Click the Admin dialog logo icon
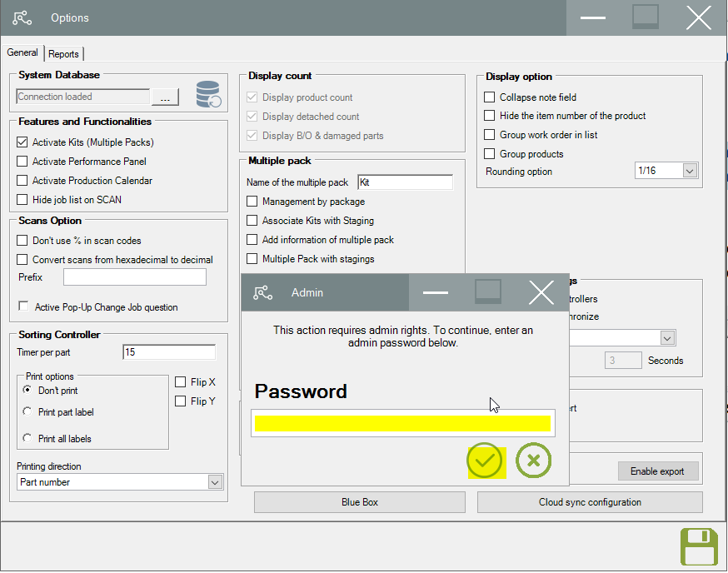The image size is (728, 573). 262,292
